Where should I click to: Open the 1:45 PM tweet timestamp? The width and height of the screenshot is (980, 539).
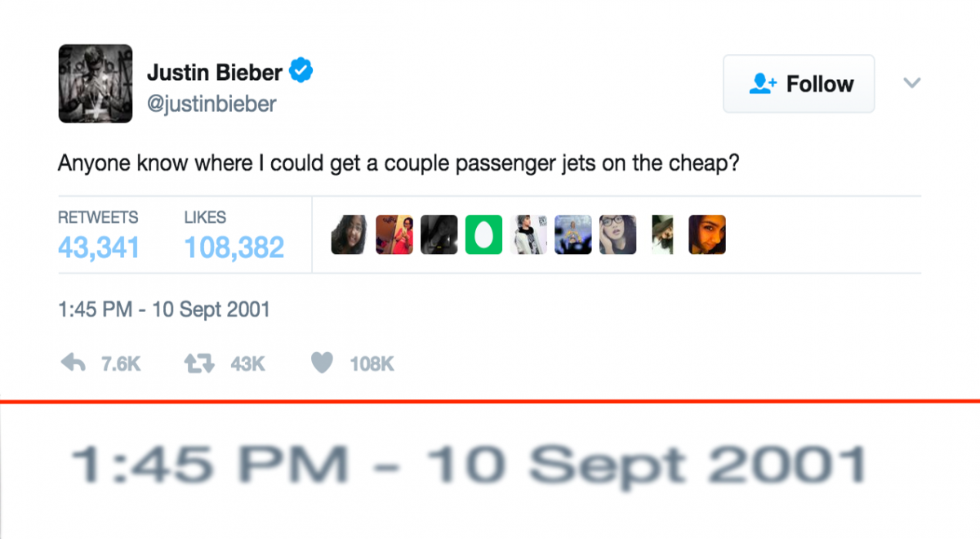click(163, 310)
